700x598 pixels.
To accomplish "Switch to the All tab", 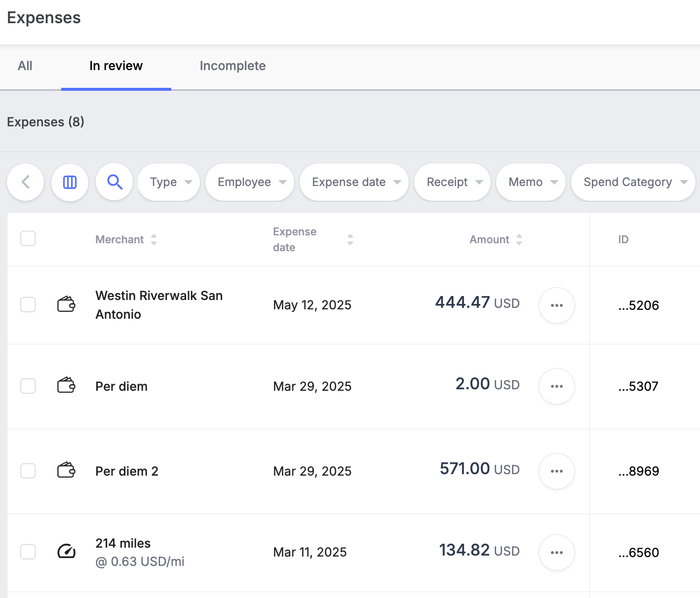I will point(25,66).
